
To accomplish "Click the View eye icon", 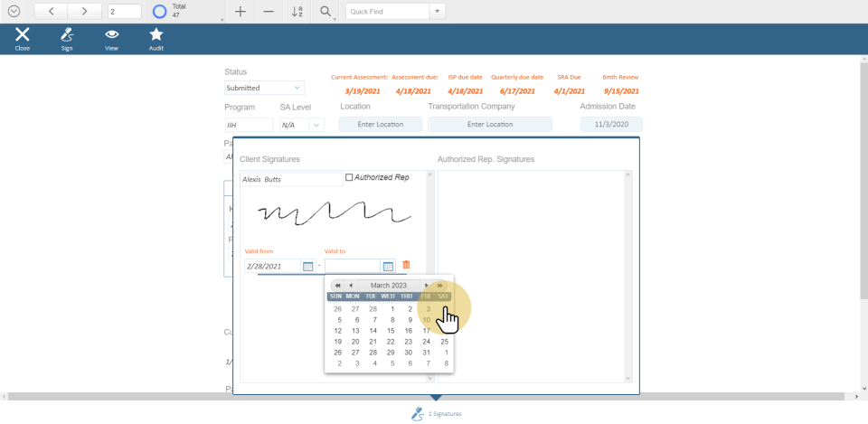I will 111,38.
